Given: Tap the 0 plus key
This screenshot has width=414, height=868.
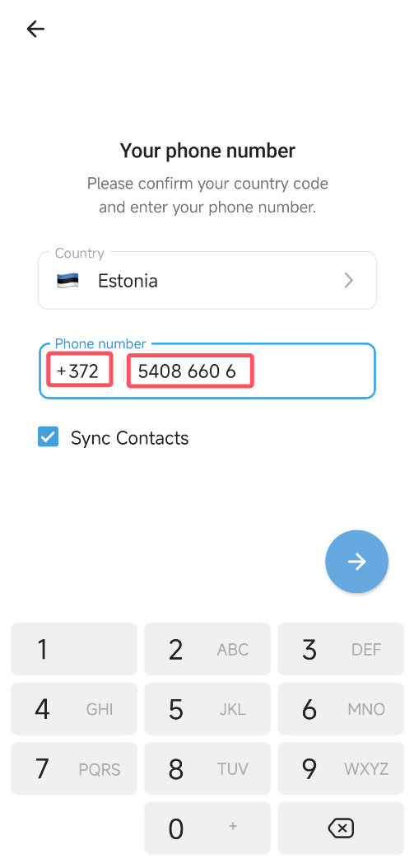Looking at the screenshot, I should coord(207,828).
